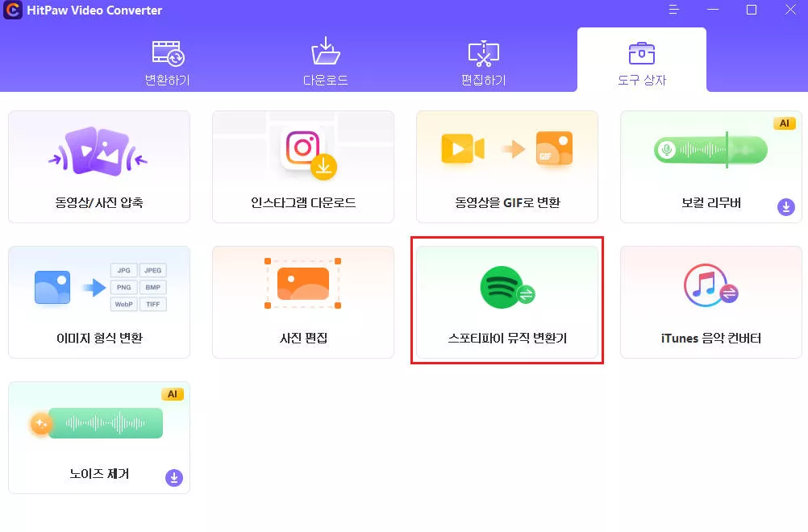Click the Spotify converter icon

507,288
